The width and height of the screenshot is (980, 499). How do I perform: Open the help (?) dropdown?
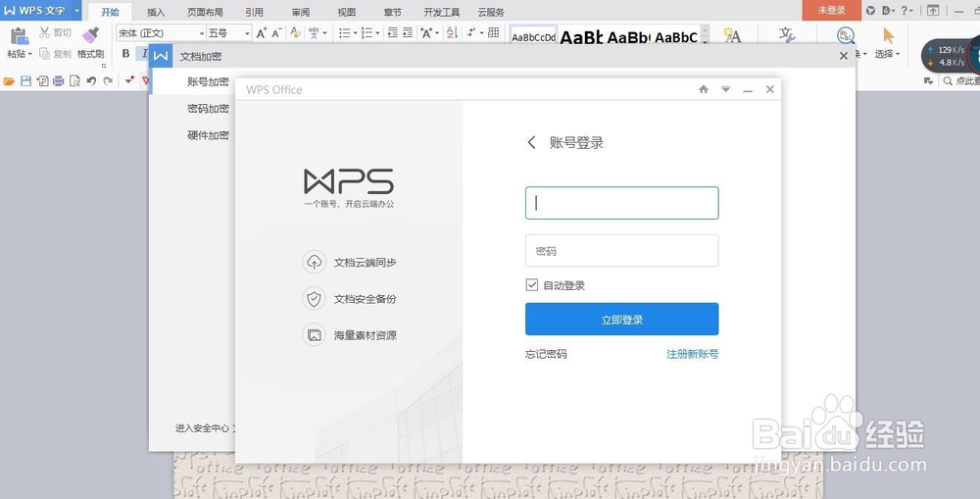906,11
